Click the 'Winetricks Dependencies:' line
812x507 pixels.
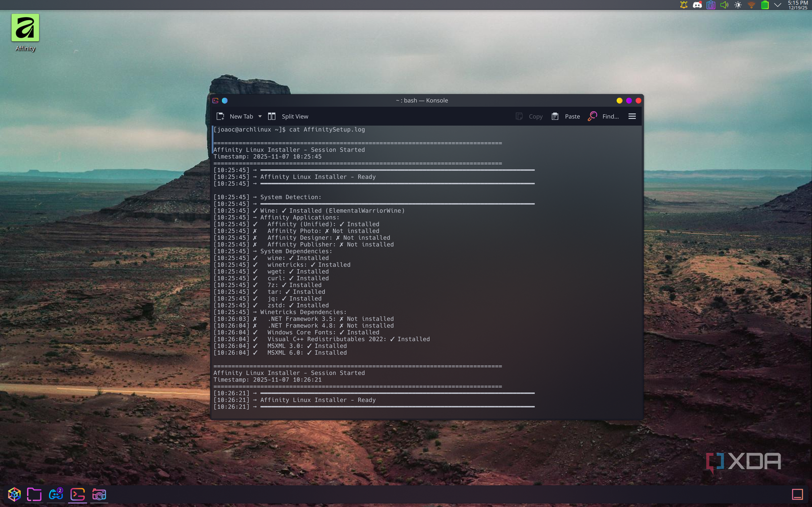pyautogui.click(x=280, y=312)
